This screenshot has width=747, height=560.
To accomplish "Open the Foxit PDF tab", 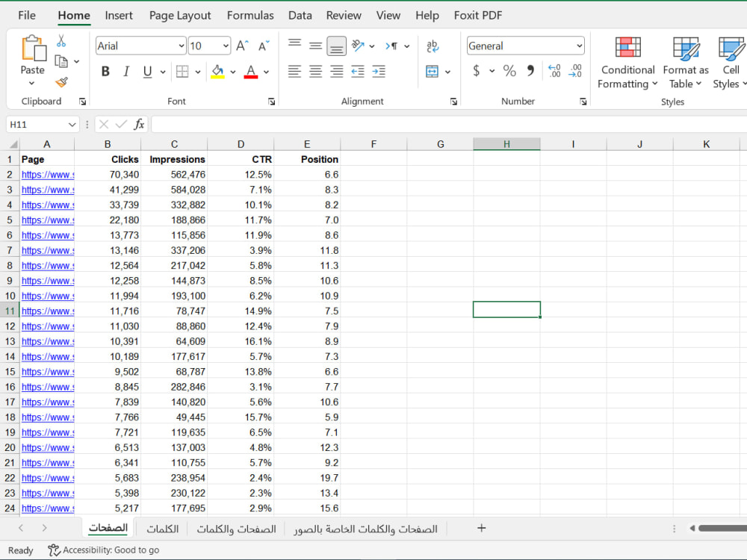I will pos(478,15).
